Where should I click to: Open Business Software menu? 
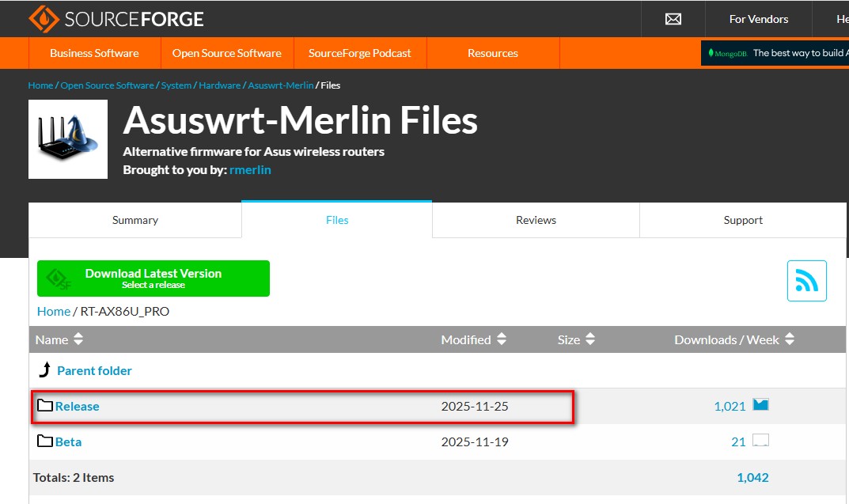tap(94, 53)
